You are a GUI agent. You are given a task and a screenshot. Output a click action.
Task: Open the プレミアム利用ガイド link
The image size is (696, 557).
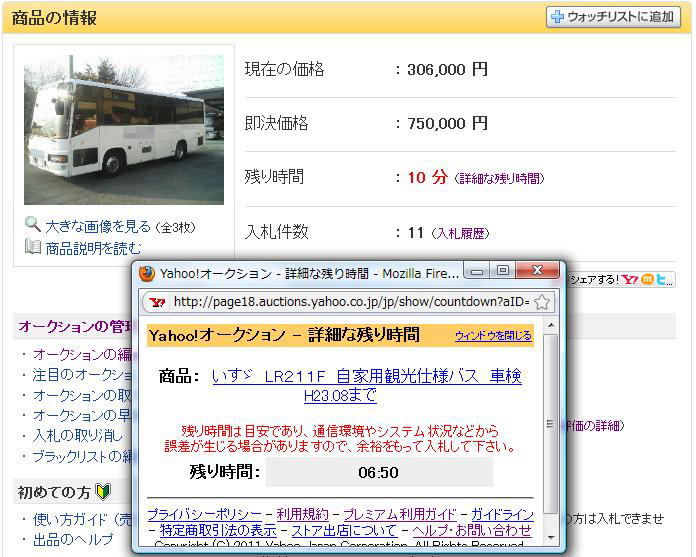point(399,514)
